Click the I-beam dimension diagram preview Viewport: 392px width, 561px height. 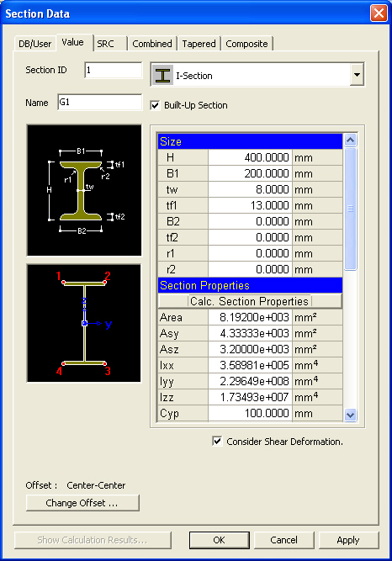(x=84, y=190)
